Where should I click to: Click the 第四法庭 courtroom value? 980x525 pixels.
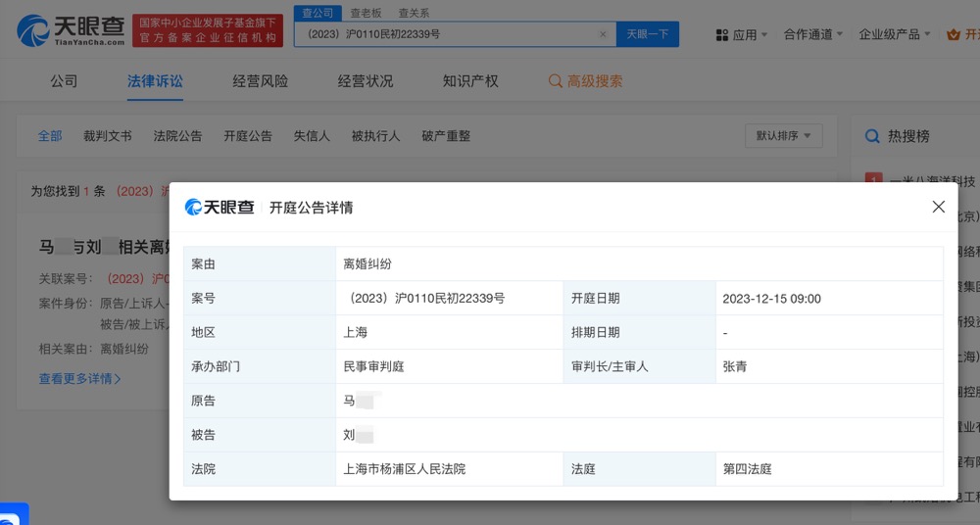click(x=748, y=469)
